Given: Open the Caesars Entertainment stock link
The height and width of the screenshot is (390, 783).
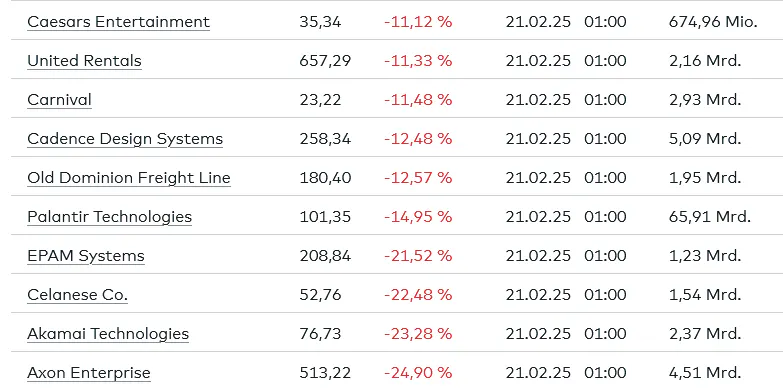Looking at the screenshot, I should point(118,22).
